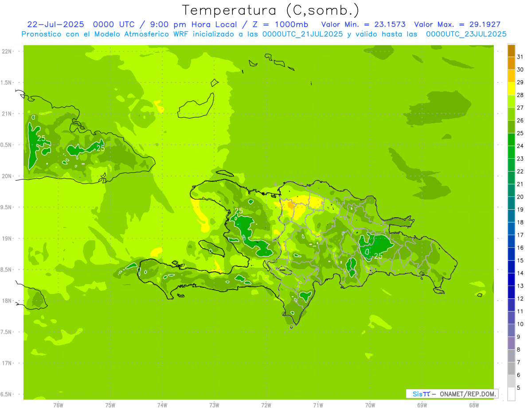This screenshot has width=532, height=411.
Task: Click the title "Temperatura (C,somb.)"
Action: click(x=271, y=10)
